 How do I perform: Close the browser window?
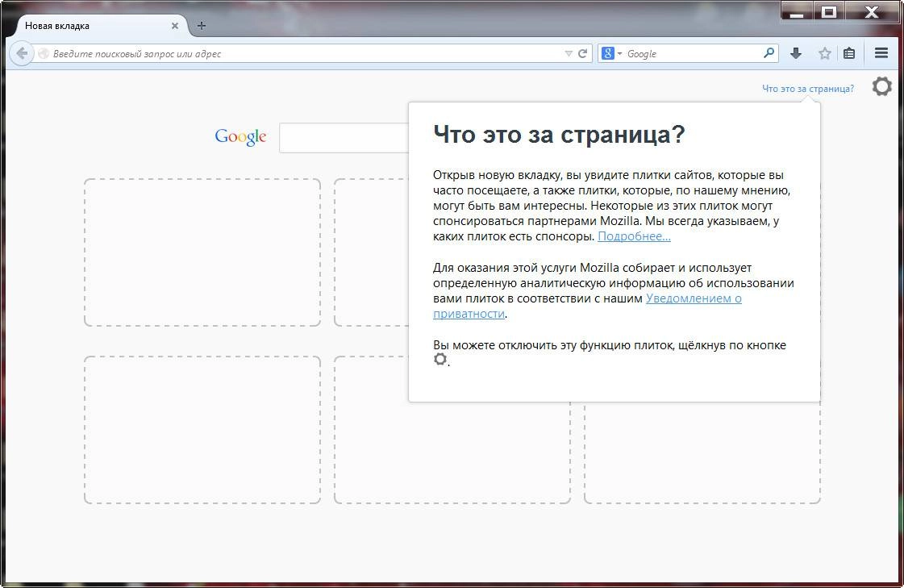872,11
